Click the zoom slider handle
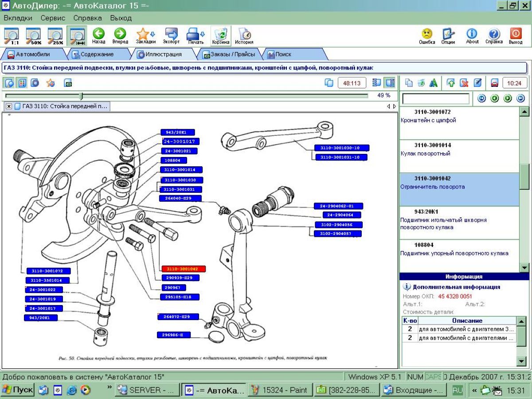This screenshot has width=532, height=399. coord(81,96)
